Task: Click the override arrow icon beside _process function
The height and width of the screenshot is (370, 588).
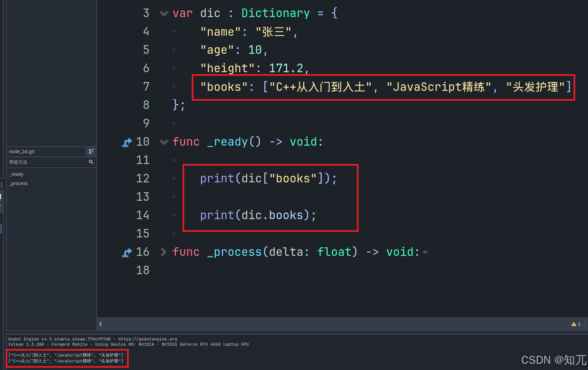Action: point(127,252)
